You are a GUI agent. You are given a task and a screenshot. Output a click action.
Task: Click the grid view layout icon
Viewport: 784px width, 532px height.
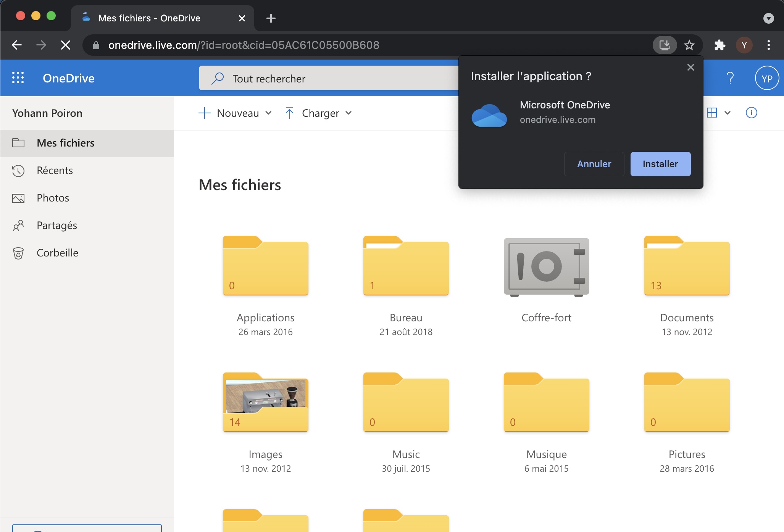point(712,113)
